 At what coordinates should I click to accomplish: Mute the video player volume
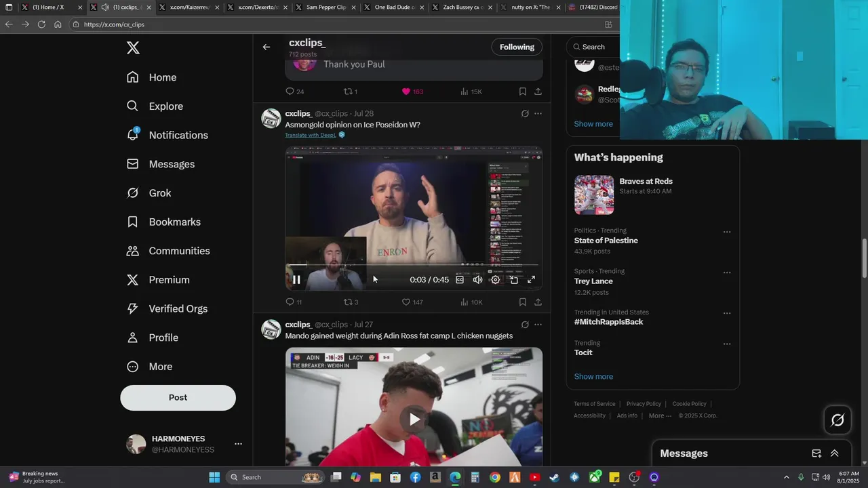[x=477, y=280]
